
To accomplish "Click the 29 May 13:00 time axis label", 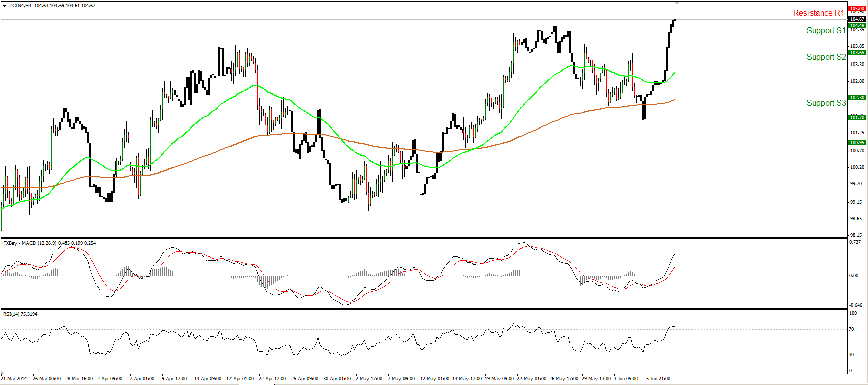I will coord(596,379).
